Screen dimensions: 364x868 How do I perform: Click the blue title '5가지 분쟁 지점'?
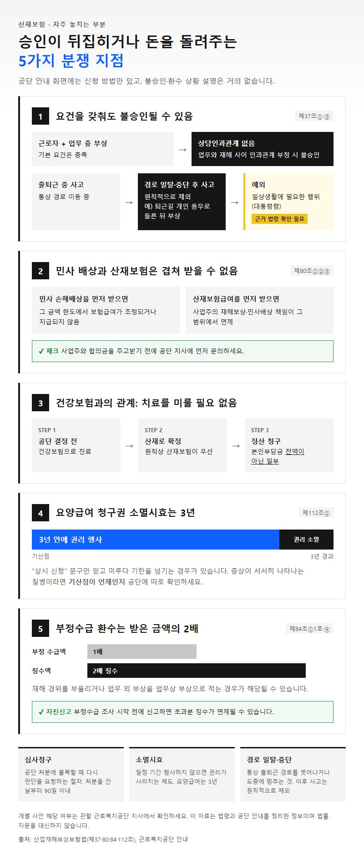71,61
